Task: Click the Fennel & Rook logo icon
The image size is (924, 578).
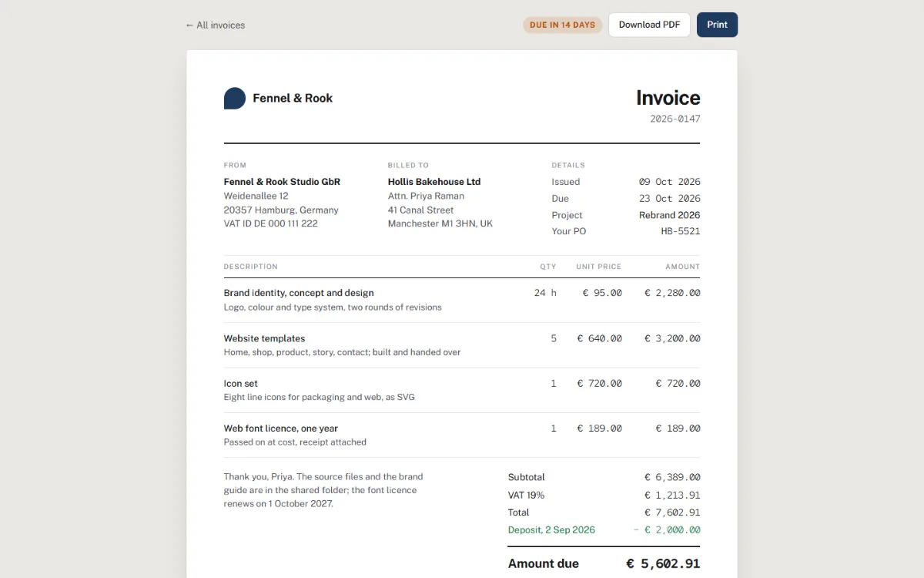Action: click(x=235, y=98)
